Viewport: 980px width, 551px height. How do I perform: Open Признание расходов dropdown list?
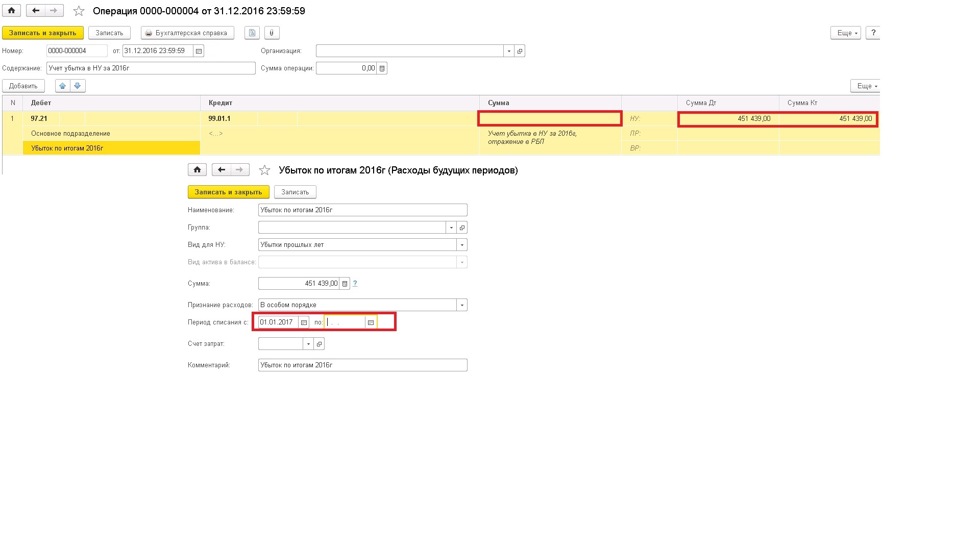pos(462,305)
